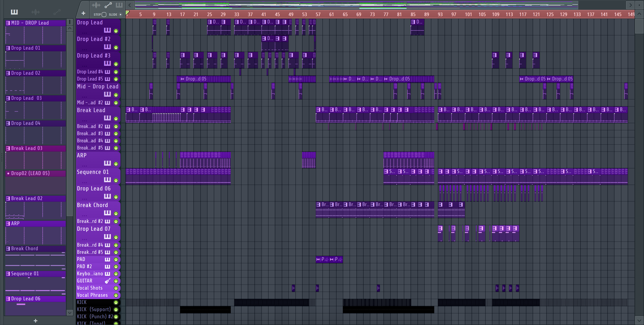
Task: Mute the Drop Lead track
Action: [116, 31]
